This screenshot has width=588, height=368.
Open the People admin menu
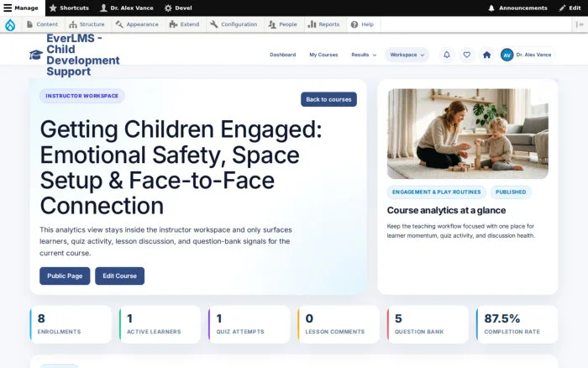pyautogui.click(x=283, y=24)
